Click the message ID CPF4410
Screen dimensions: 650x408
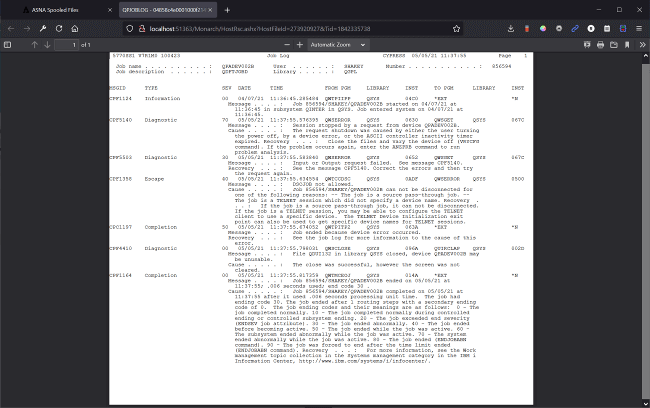121,248
